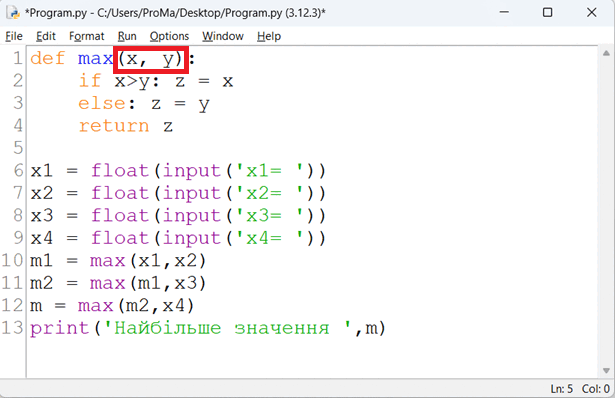Click the 'if' keyword on line 2
The width and height of the screenshot is (615, 398).
click(x=90, y=81)
